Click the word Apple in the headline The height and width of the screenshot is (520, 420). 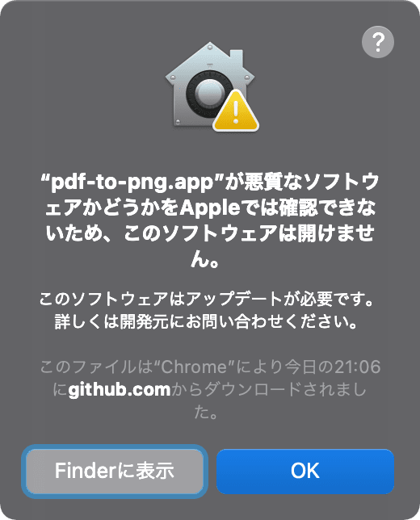click(210, 208)
